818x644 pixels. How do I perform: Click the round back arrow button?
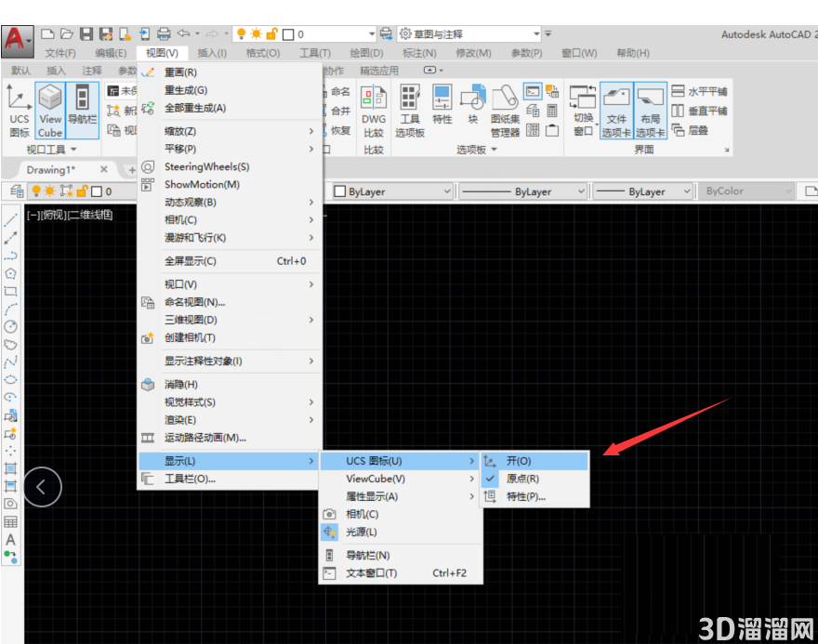(x=42, y=487)
